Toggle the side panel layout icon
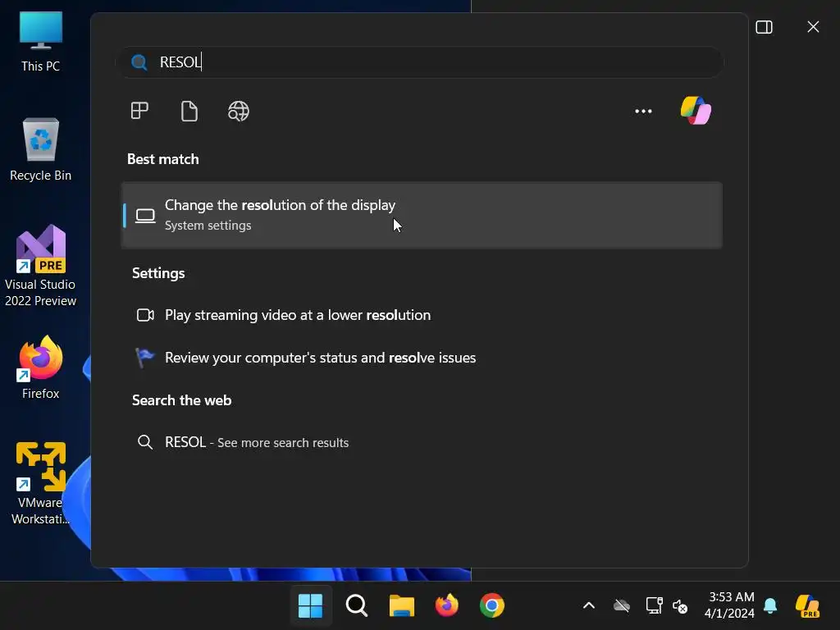Image resolution: width=840 pixels, height=630 pixels. pyautogui.click(x=764, y=27)
